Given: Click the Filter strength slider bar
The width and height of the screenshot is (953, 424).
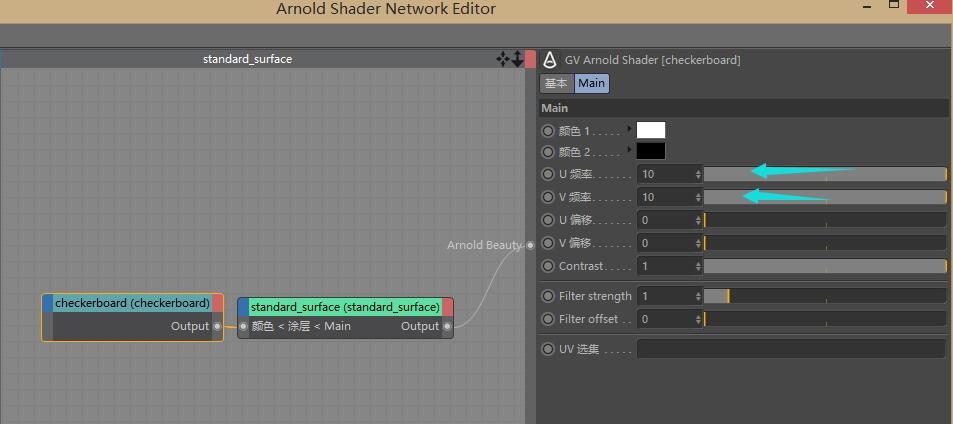Looking at the screenshot, I should pyautogui.click(x=825, y=296).
